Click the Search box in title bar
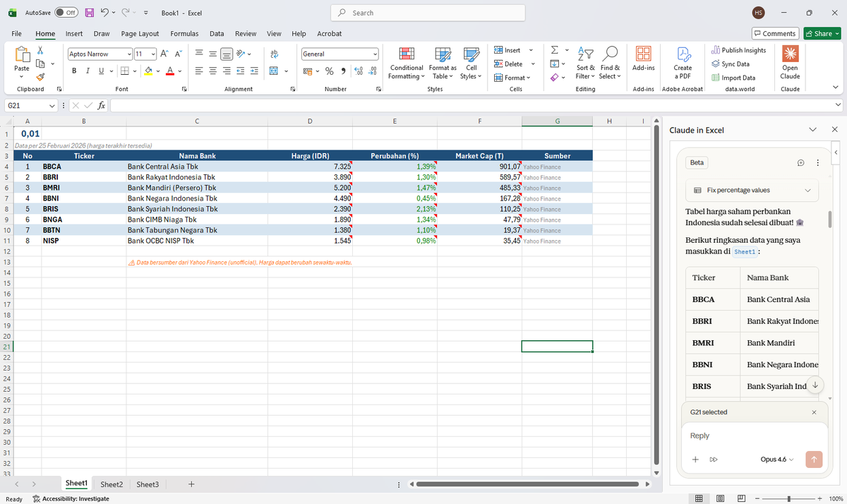Image resolution: width=847 pixels, height=504 pixels. click(428, 13)
